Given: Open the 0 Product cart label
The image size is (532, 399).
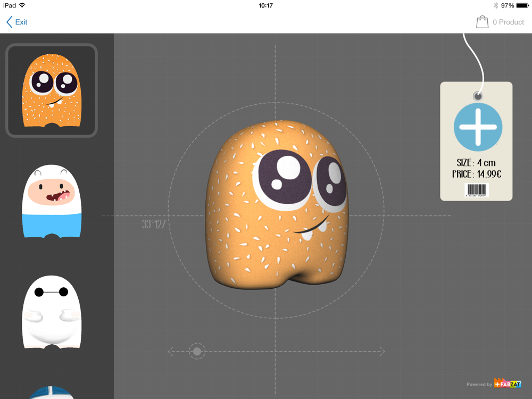Looking at the screenshot, I should point(508,22).
